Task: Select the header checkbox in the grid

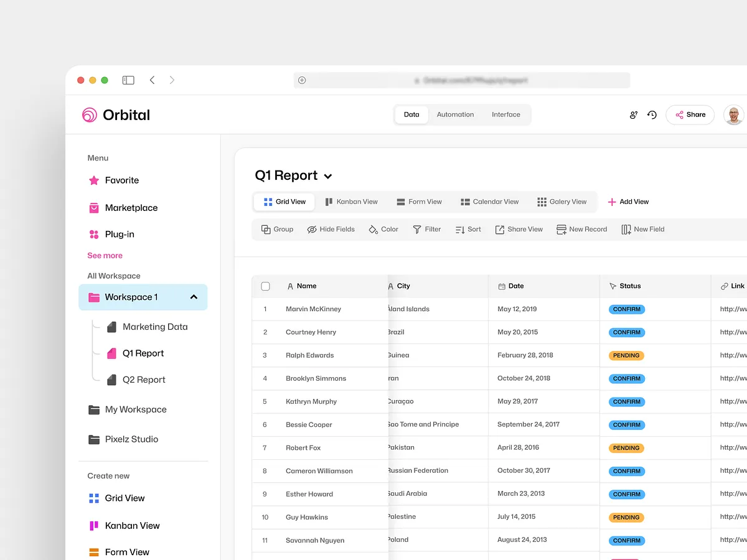Action: point(265,286)
